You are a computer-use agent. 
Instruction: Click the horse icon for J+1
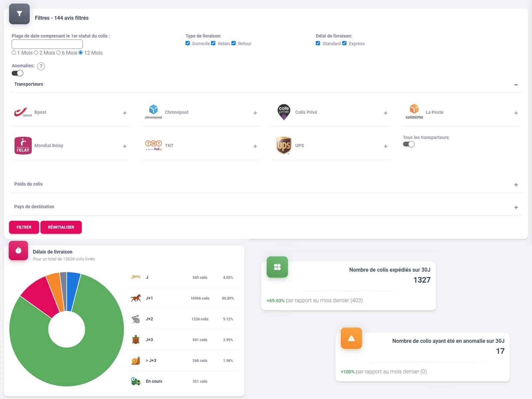coord(136,298)
